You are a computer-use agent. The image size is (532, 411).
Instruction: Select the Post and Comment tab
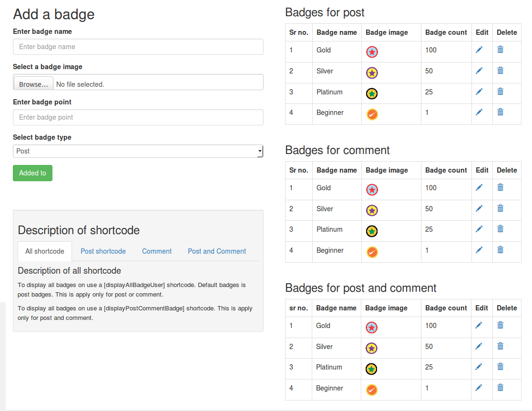click(217, 251)
